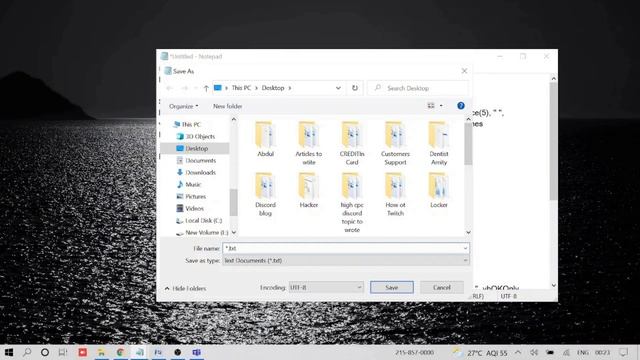This screenshot has width=640, height=360.
Task: Open taskbar search magnifier
Action: point(27,352)
